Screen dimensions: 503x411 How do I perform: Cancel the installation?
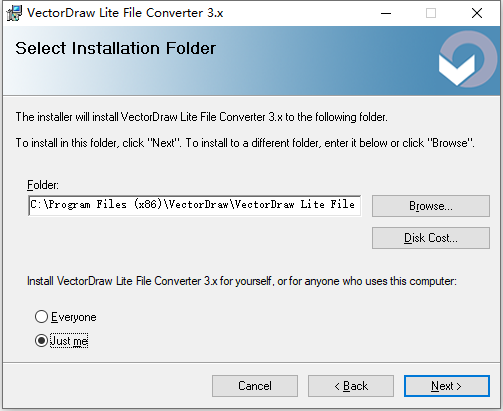click(255, 386)
